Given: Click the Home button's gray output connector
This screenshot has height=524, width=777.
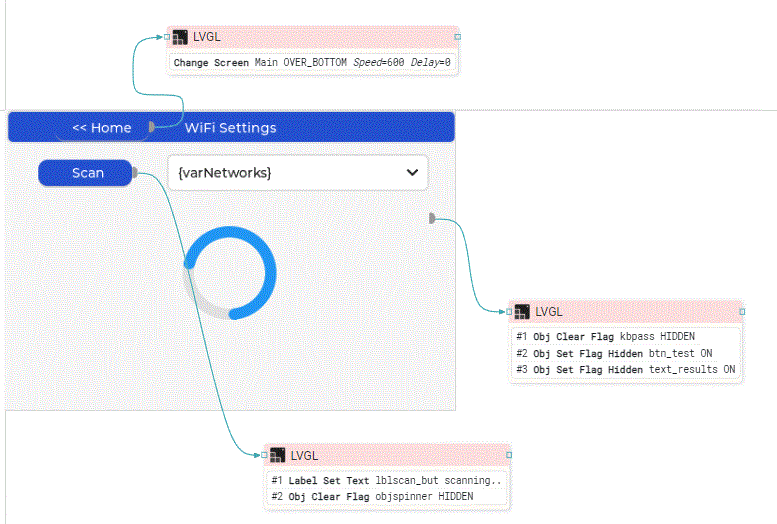Looking at the screenshot, I should pos(152,127).
